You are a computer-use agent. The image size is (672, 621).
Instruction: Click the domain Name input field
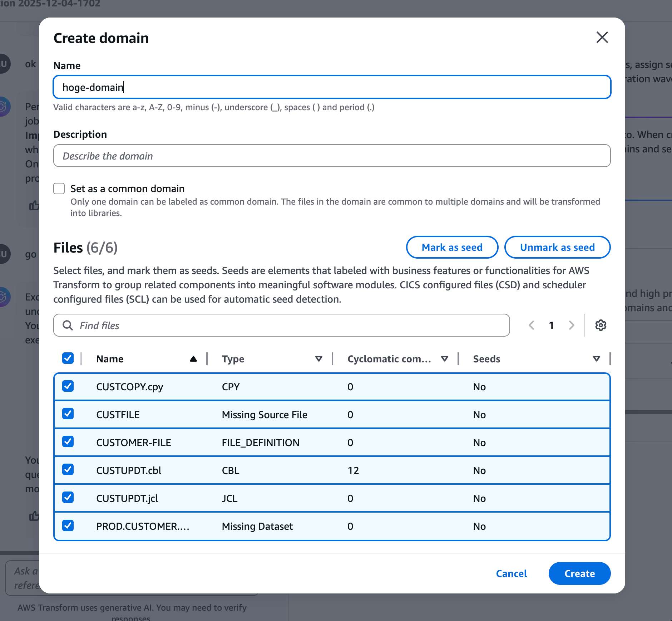tap(332, 87)
